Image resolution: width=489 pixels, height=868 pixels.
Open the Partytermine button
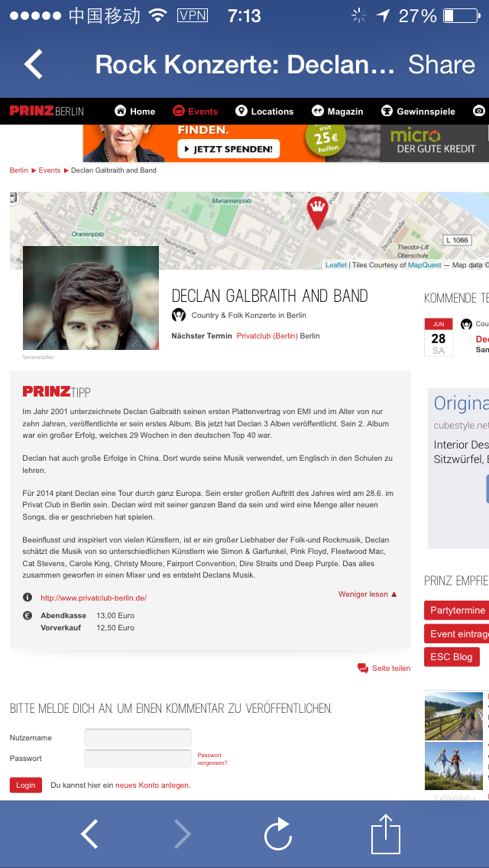pyautogui.click(x=457, y=611)
